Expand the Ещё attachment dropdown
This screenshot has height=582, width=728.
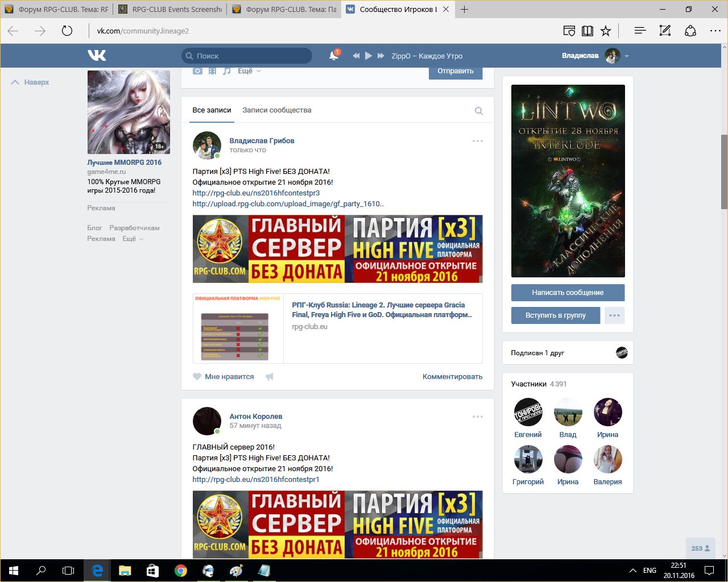(249, 71)
